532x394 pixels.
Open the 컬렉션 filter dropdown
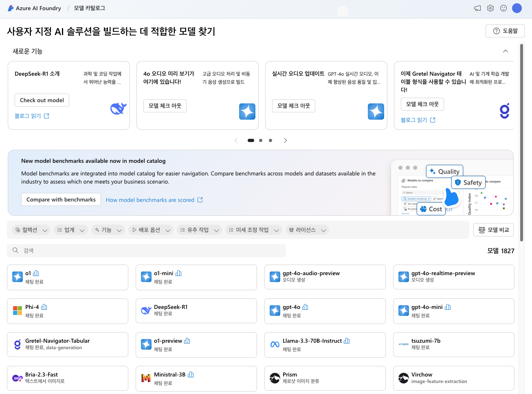[31, 230]
